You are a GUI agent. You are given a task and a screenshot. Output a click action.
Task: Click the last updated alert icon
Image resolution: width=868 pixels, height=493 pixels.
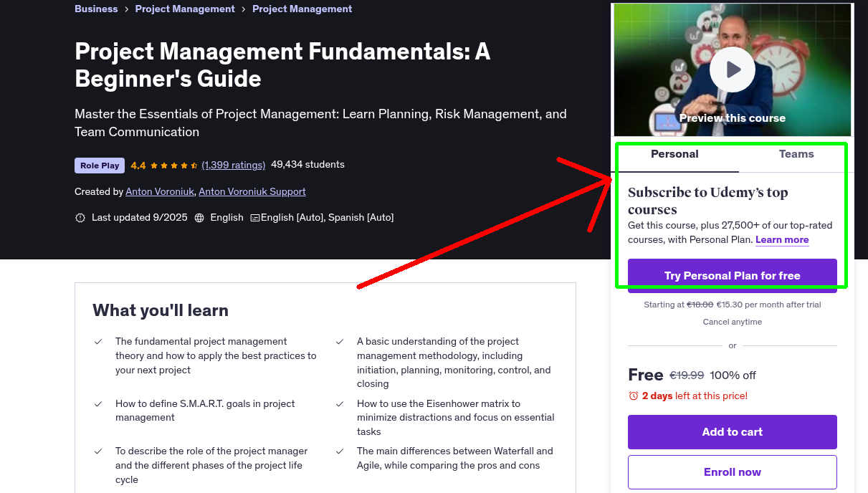(80, 218)
